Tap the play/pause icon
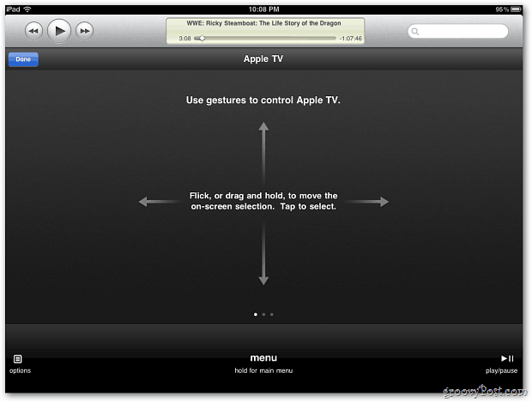This screenshot has width=532, height=402. [x=507, y=358]
